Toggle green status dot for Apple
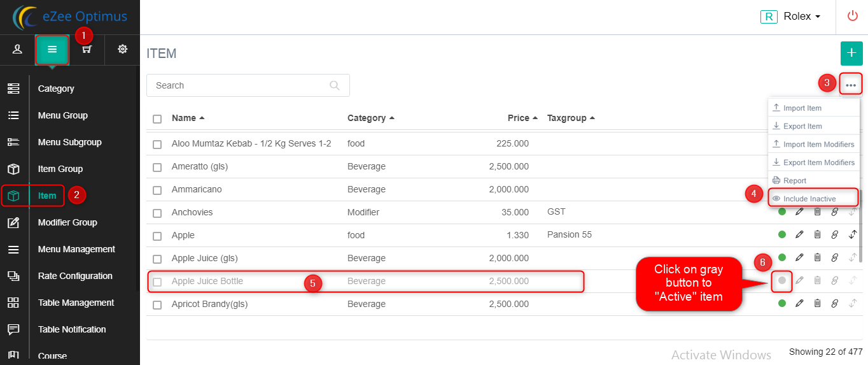Image resolution: width=868 pixels, height=365 pixels. click(x=782, y=234)
